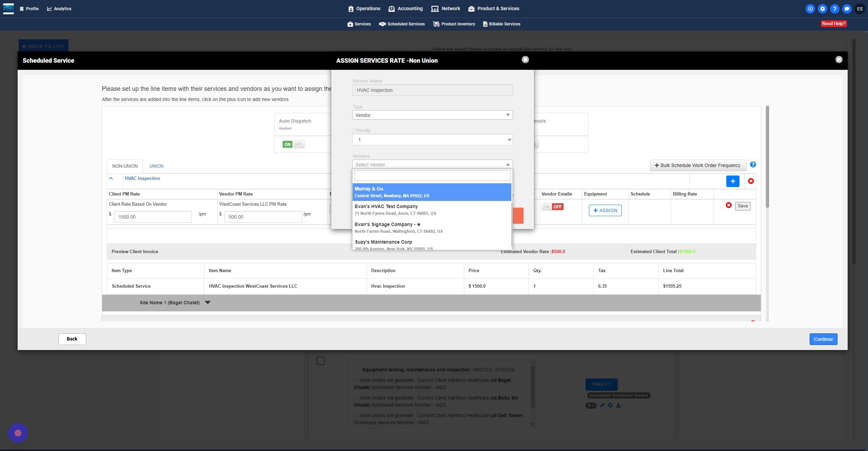This screenshot has width=868, height=451.
Task: Open the settings gear icon in header
Action: tap(822, 9)
